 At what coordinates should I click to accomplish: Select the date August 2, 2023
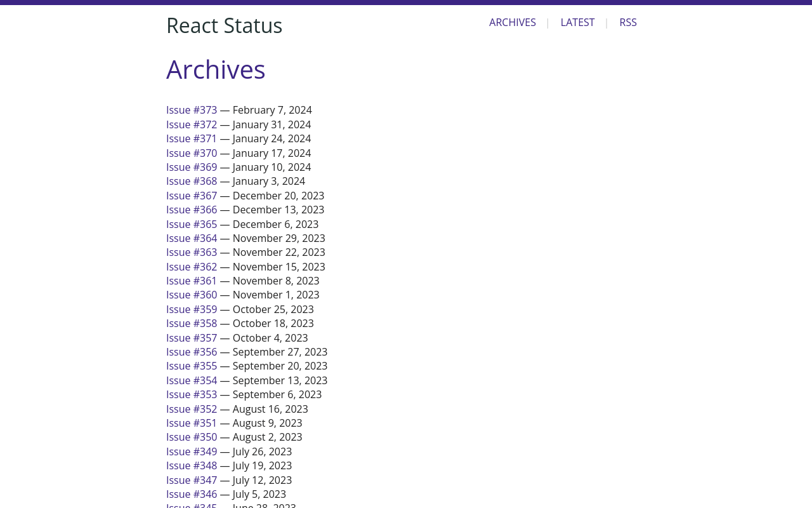pyautogui.click(x=268, y=437)
